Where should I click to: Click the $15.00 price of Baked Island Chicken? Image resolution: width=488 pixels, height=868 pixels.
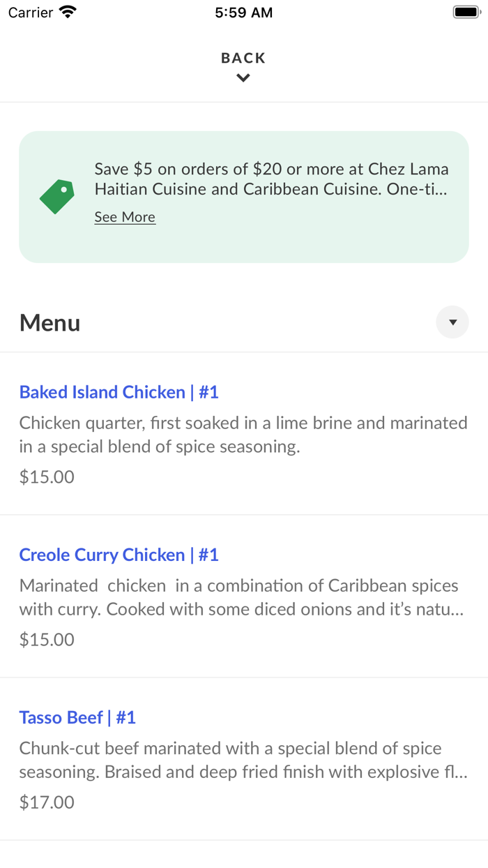coord(46,476)
